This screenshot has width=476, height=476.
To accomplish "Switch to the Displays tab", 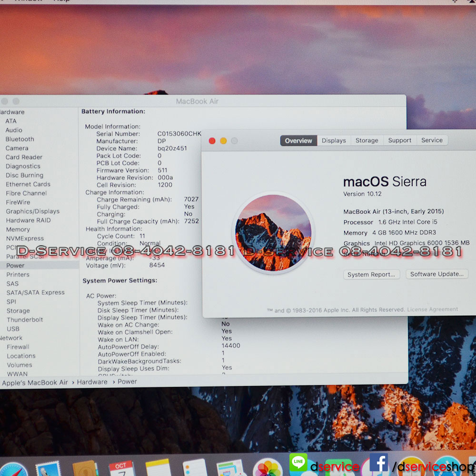I will [x=334, y=140].
